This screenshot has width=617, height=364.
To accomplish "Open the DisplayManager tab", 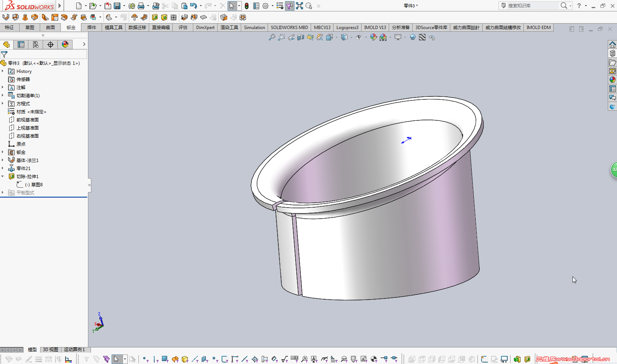I will pyautogui.click(x=65, y=45).
